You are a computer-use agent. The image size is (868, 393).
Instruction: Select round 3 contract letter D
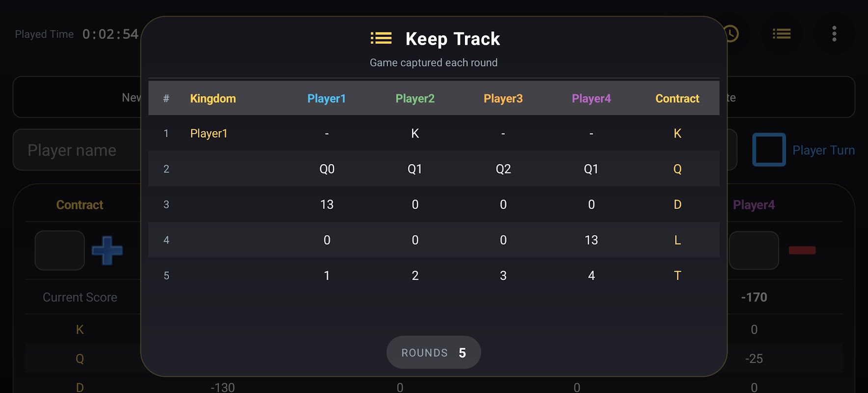[x=678, y=204]
